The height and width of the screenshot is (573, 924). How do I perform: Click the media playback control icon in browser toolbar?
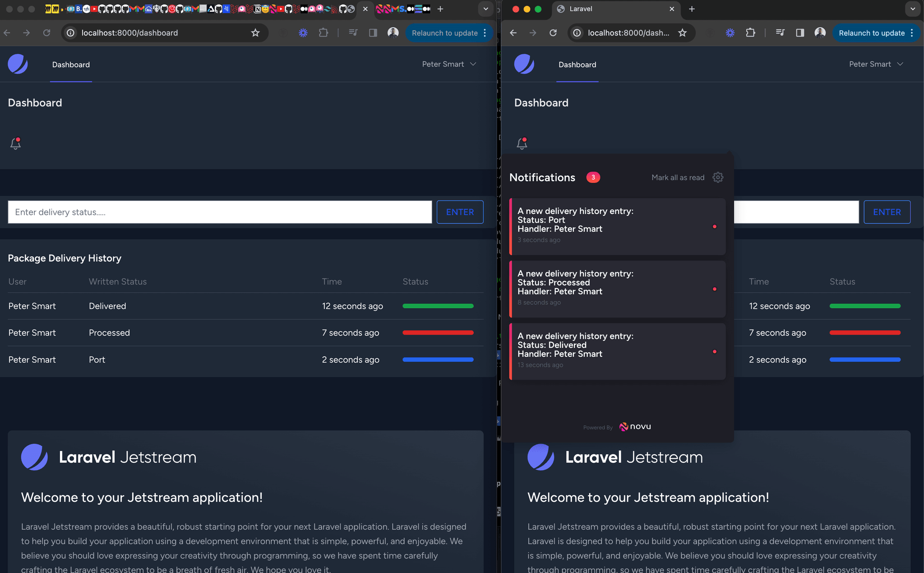(353, 33)
